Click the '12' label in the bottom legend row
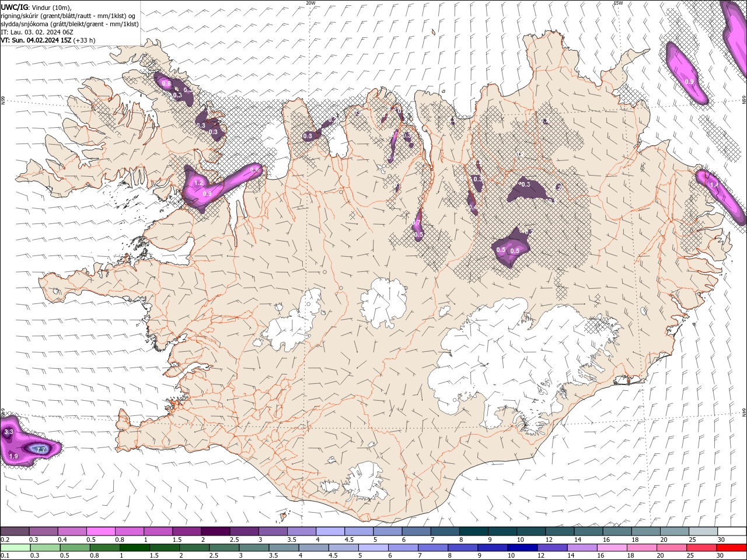The width and height of the screenshot is (747, 560). pyautogui.click(x=542, y=556)
